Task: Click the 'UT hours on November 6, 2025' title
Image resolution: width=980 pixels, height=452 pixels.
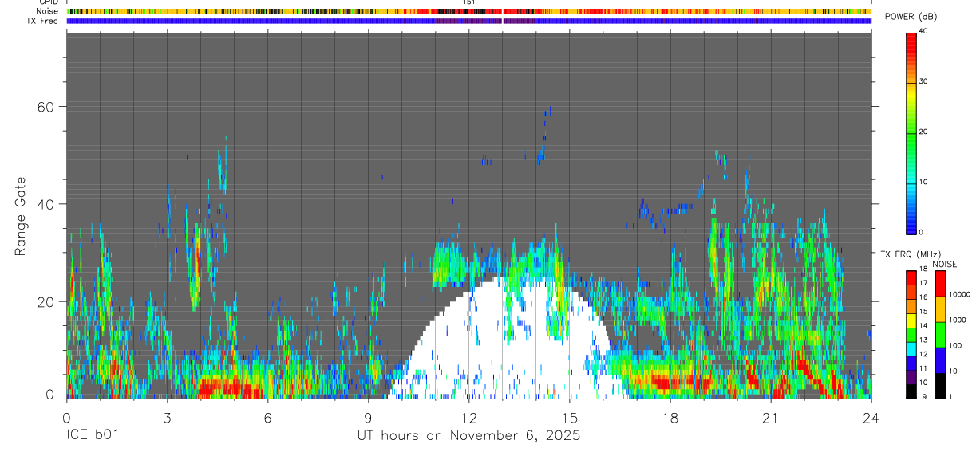Action: click(468, 435)
